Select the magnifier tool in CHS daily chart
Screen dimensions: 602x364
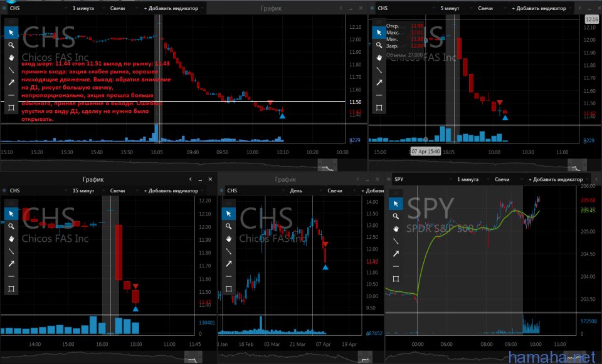click(228, 226)
